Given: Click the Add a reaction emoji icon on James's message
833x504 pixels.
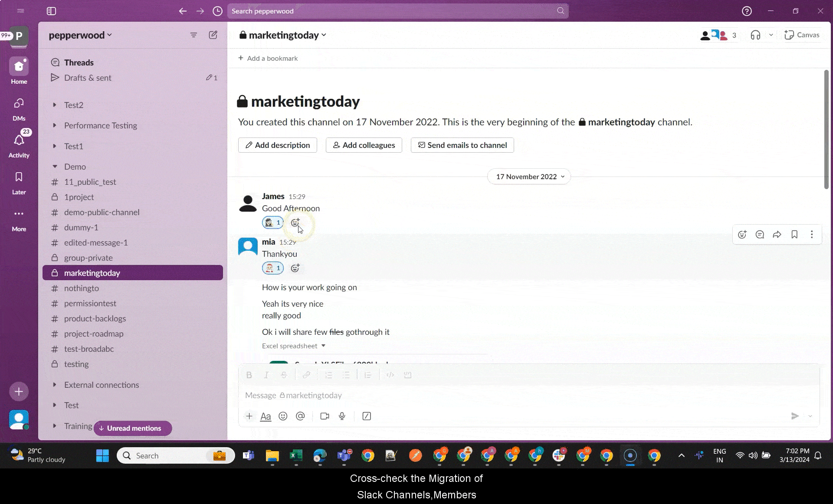Looking at the screenshot, I should [x=295, y=222].
